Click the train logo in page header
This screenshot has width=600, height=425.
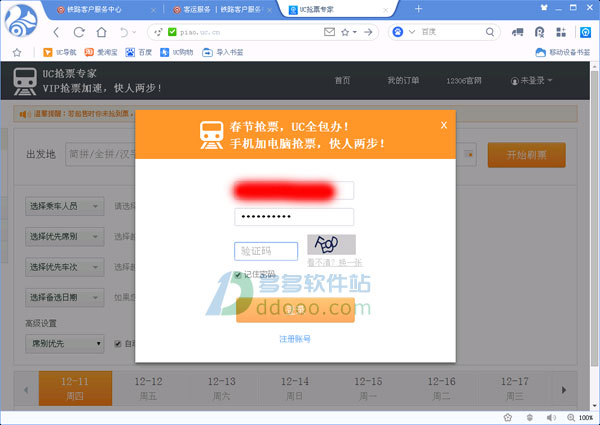click(25, 81)
